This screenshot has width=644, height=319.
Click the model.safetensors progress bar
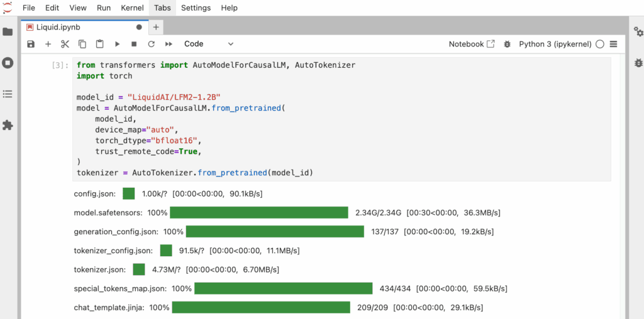[x=259, y=213]
